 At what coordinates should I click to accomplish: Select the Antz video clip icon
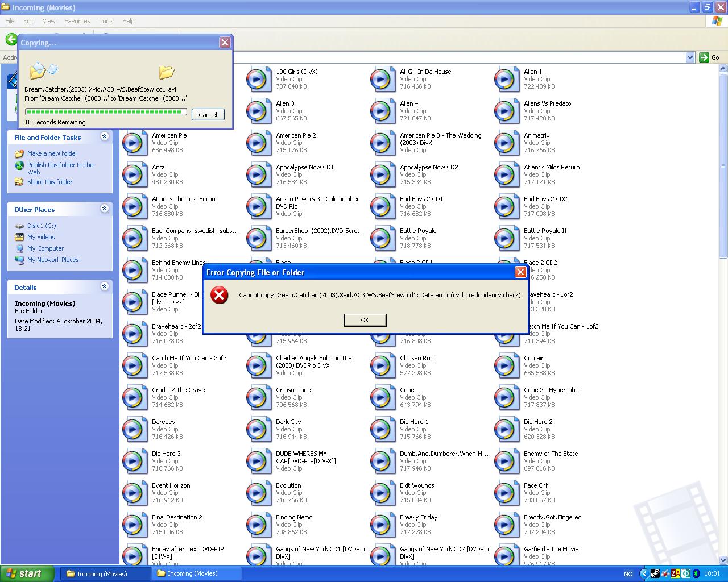(x=134, y=175)
